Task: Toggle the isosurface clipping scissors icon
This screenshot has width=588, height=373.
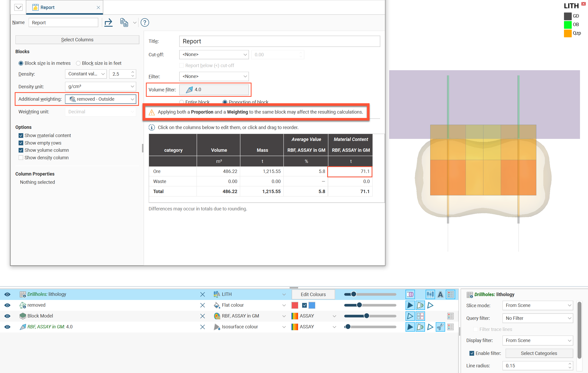Action: [440, 327]
